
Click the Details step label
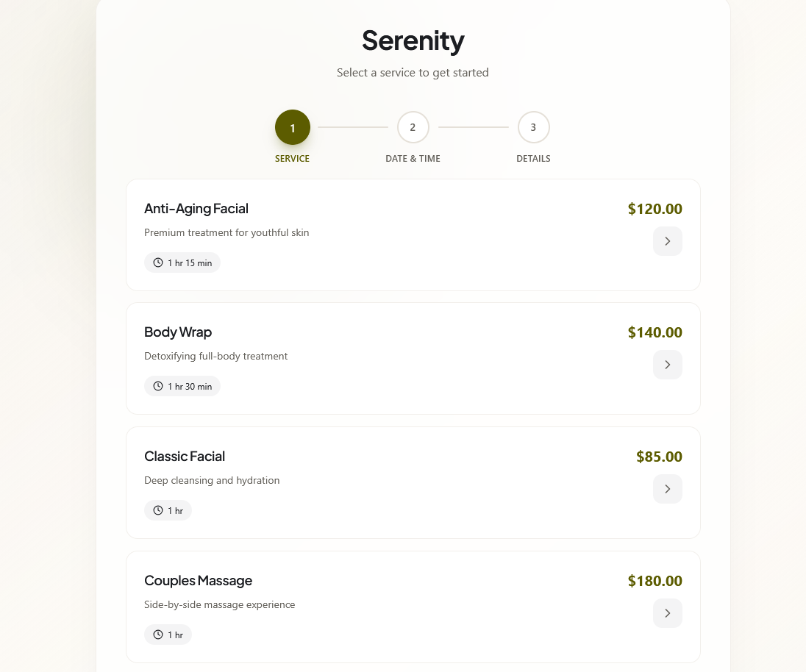(533, 159)
